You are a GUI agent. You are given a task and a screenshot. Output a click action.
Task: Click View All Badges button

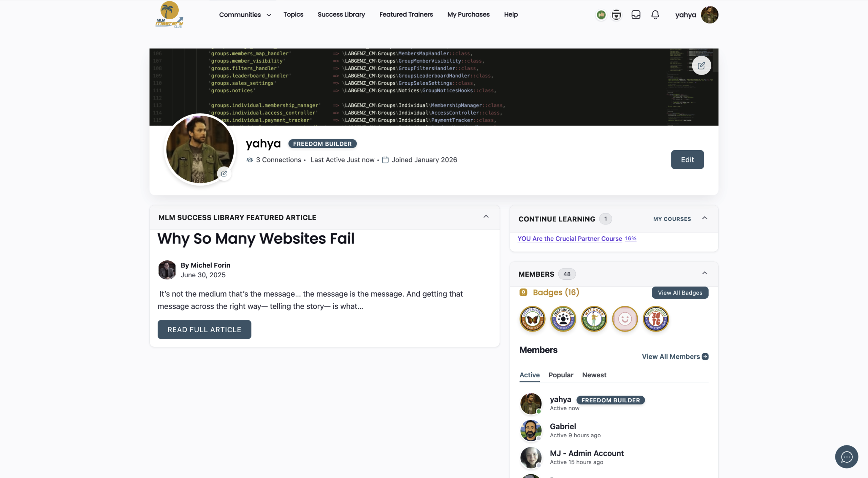(680, 293)
